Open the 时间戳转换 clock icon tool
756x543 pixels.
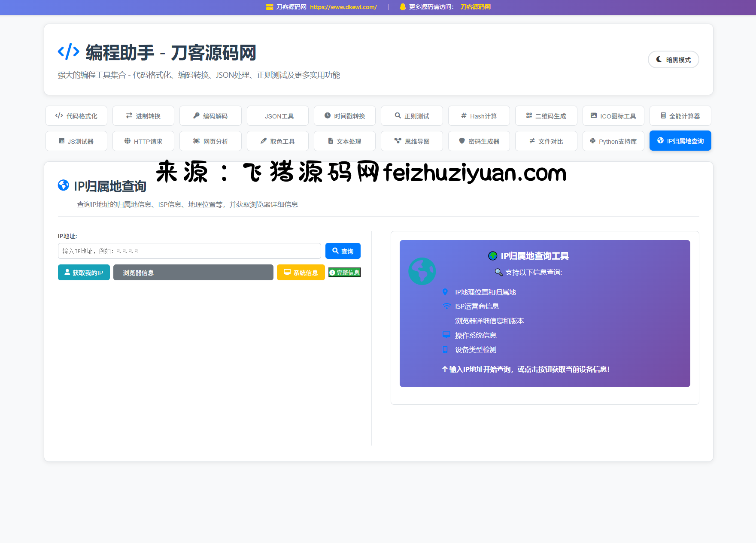point(345,116)
